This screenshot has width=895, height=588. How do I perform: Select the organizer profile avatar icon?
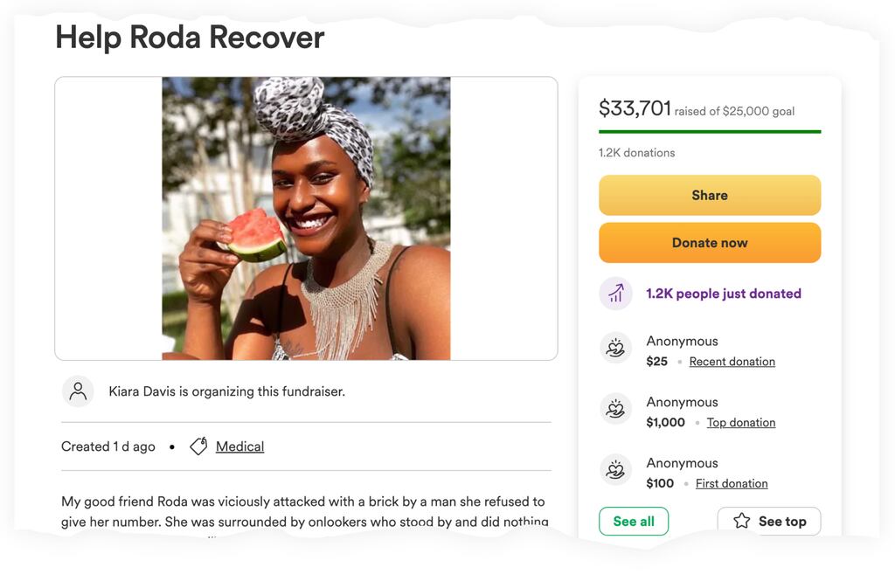tap(78, 391)
